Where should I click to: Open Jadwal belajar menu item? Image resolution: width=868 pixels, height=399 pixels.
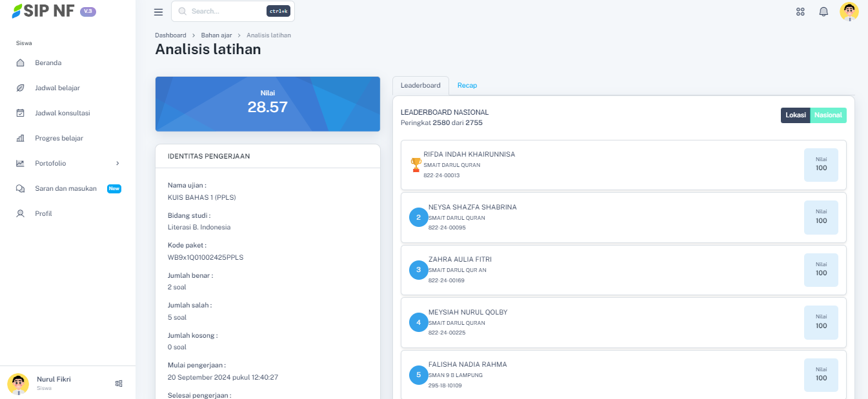coord(57,88)
